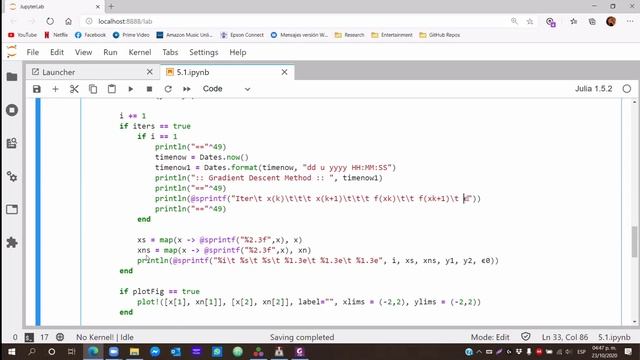Click the trusted notebook shield icon
Image resolution: width=640 pixels, height=360 pixels.
[526, 337]
